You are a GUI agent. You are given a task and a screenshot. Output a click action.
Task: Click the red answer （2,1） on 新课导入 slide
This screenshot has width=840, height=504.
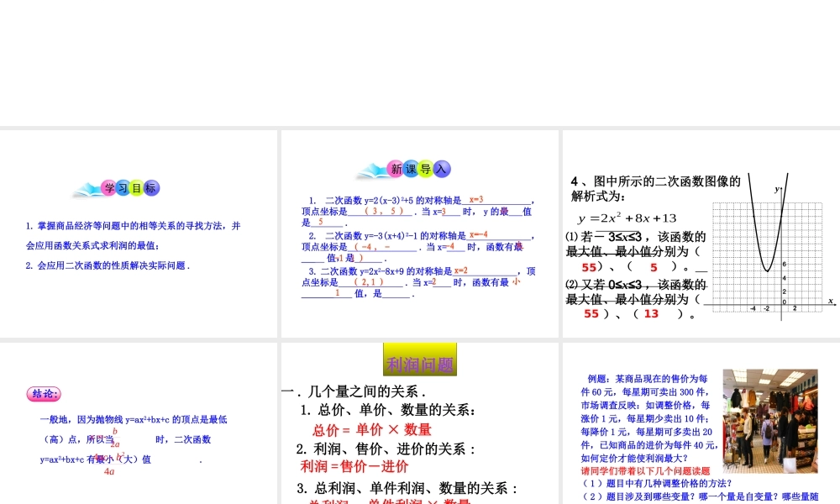pyautogui.click(x=369, y=281)
